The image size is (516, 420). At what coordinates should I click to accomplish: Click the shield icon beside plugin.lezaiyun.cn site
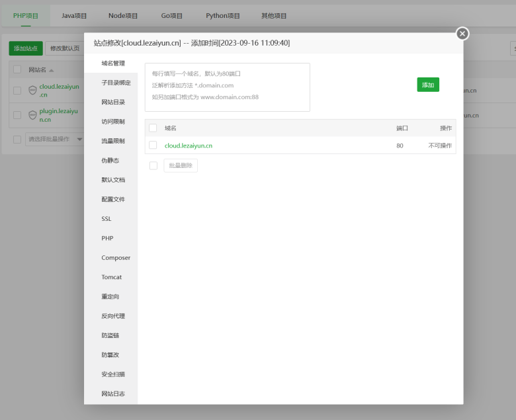pos(32,115)
